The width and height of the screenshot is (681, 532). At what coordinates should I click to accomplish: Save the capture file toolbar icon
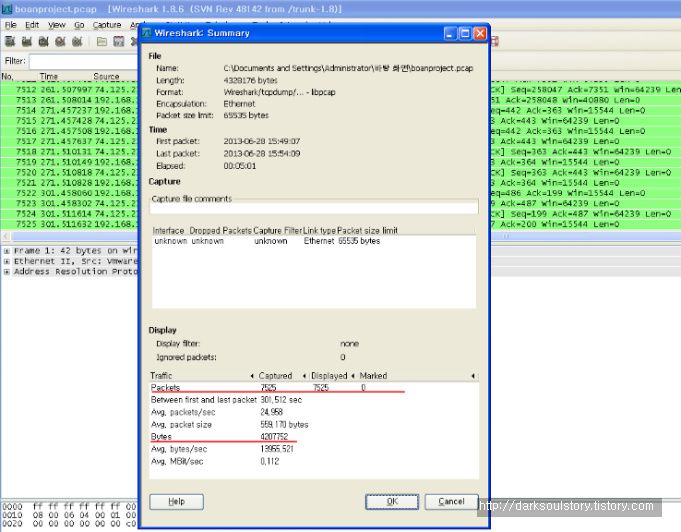coord(119,41)
